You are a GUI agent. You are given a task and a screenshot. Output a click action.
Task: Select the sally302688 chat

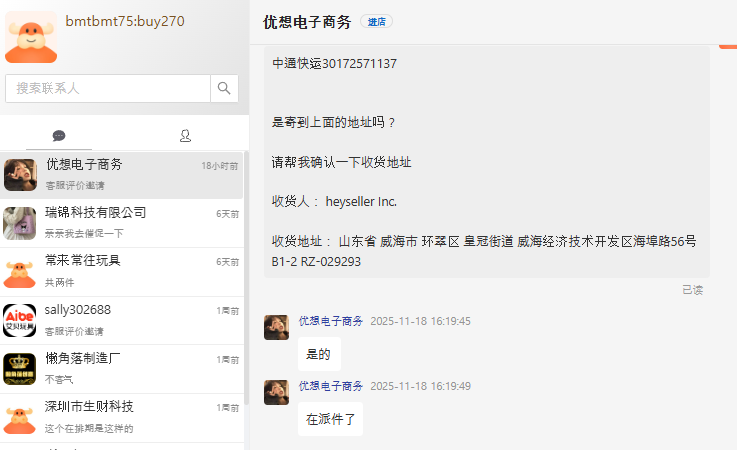click(x=122, y=320)
